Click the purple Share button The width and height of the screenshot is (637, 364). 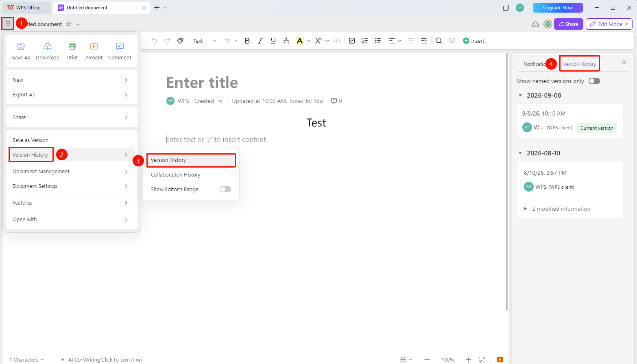pyautogui.click(x=569, y=24)
